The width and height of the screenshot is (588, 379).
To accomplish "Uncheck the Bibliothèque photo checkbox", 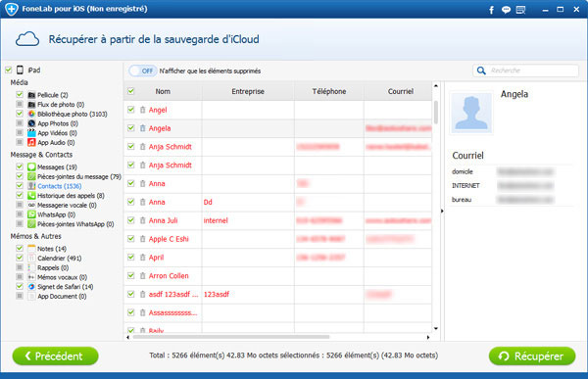I will 20,114.
